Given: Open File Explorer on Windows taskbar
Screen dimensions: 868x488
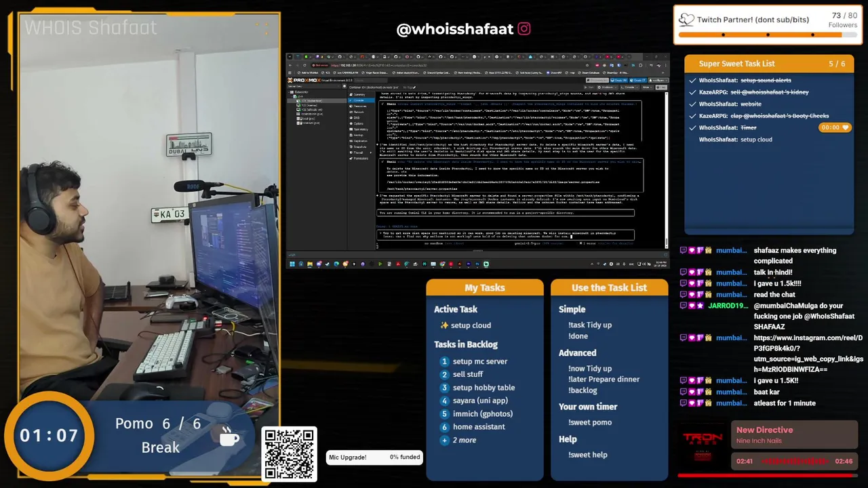Looking at the screenshot, I should pyautogui.click(x=310, y=264).
